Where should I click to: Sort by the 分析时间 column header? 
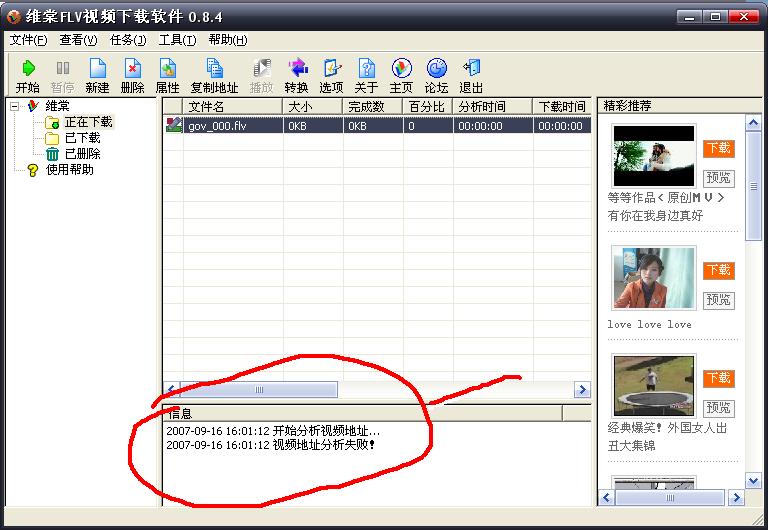click(x=492, y=106)
